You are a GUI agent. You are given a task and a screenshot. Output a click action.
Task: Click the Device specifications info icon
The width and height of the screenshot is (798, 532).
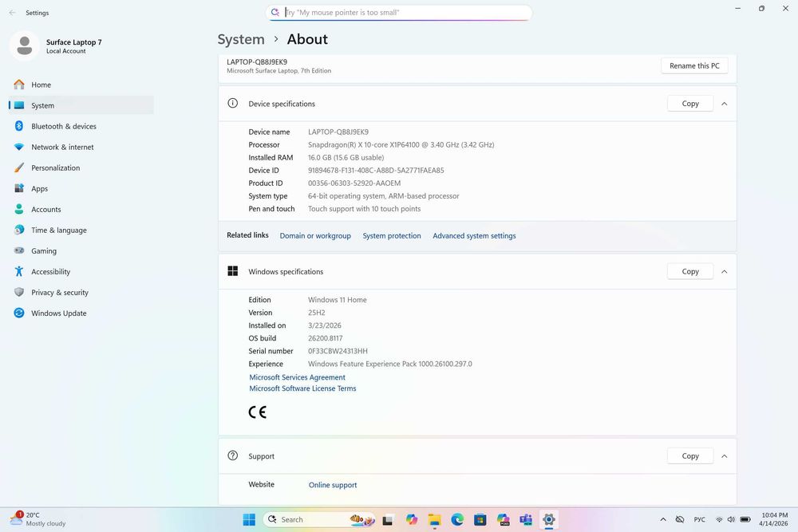tap(232, 103)
